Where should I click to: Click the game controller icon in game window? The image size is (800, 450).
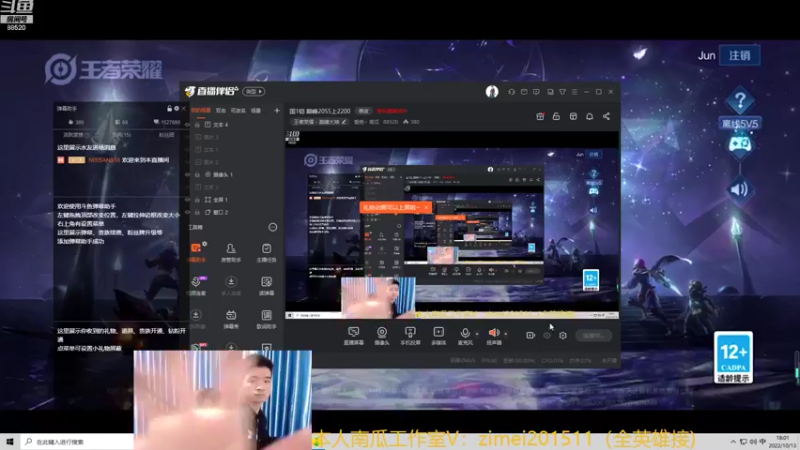pos(740,145)
